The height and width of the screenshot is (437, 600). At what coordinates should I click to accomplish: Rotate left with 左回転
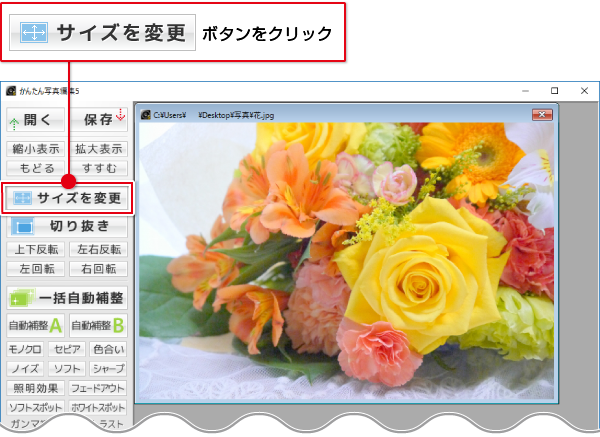point(36,269)
